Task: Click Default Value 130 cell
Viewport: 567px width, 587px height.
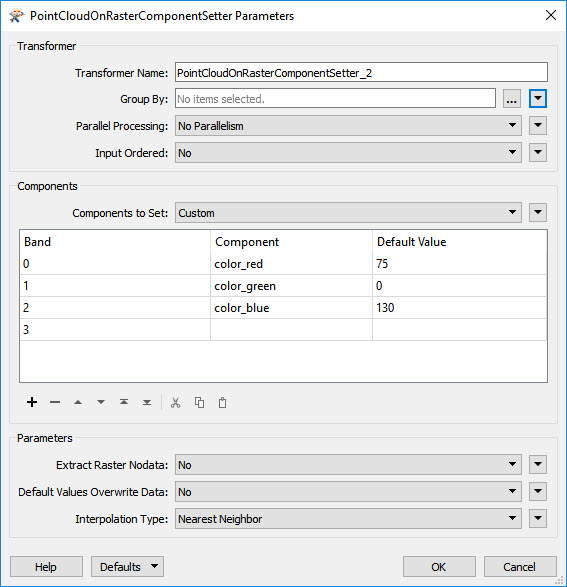Action: tap(460, 308)
